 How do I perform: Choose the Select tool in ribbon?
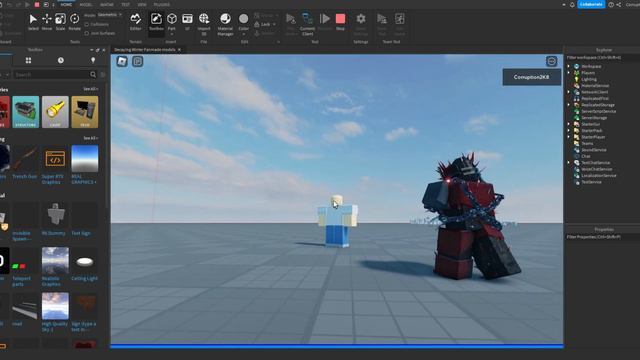click(x=33, y=22)
